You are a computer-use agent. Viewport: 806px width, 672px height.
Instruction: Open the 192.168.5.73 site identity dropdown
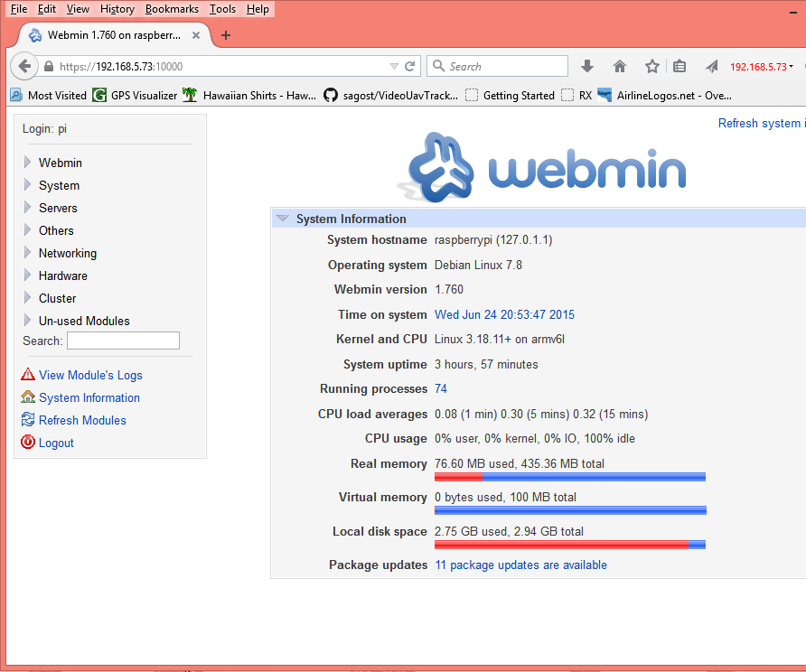(759, 66)
